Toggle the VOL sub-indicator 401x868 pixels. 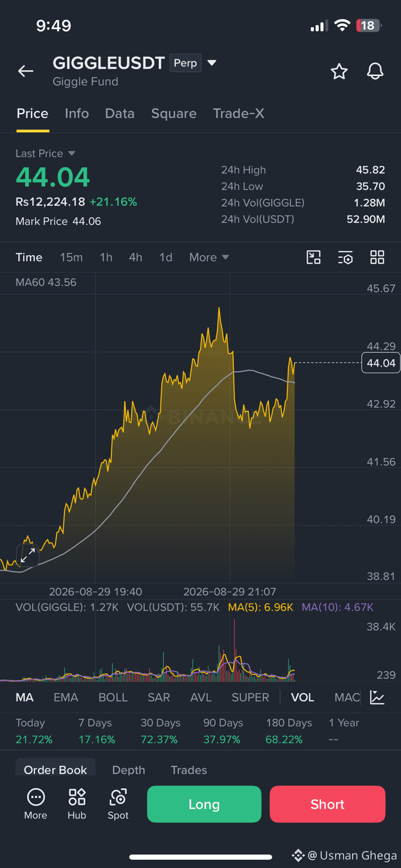point(303,697)
